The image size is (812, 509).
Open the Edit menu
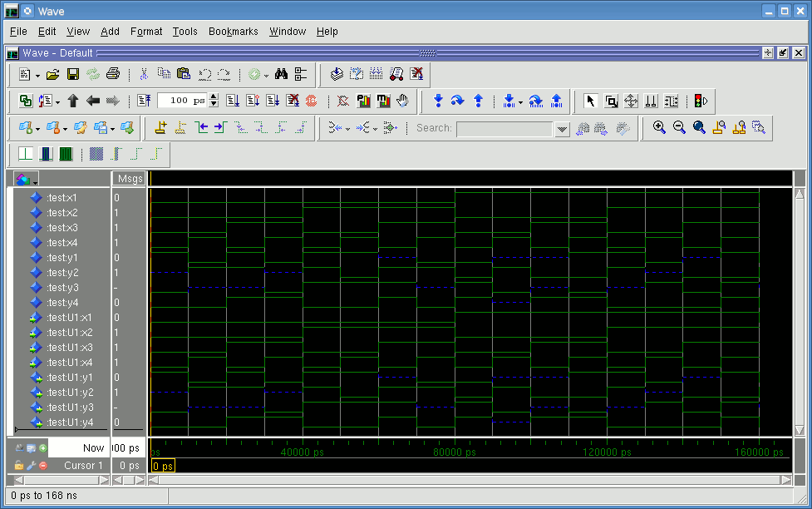[x=47, y=32]
